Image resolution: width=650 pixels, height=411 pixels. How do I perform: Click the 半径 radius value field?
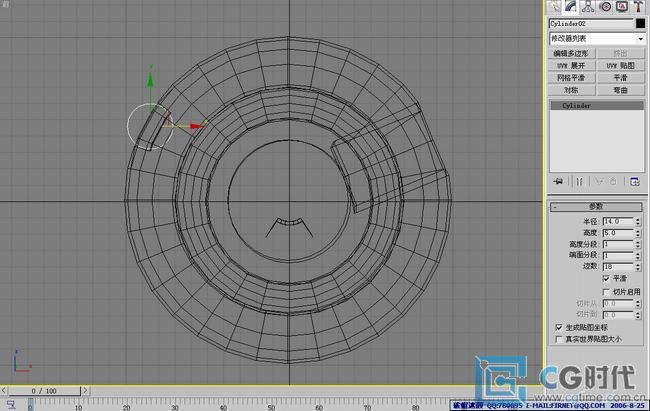pyautogui.click(x=618, y=221)
